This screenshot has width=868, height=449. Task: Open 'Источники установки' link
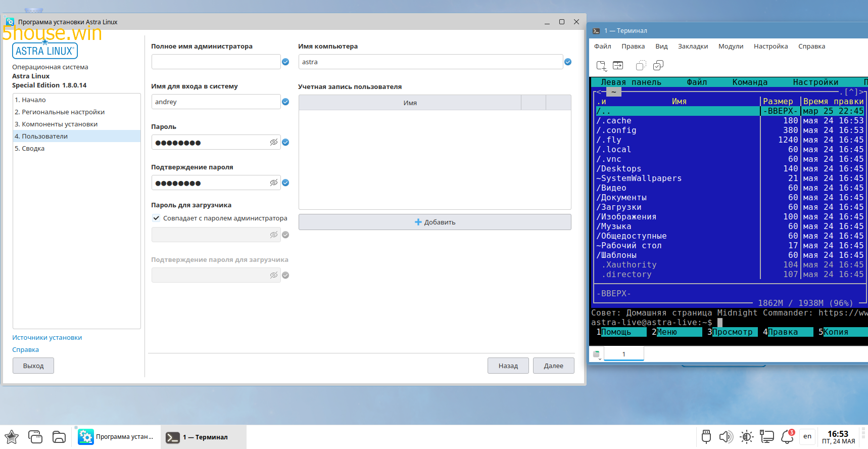point(47,337)
